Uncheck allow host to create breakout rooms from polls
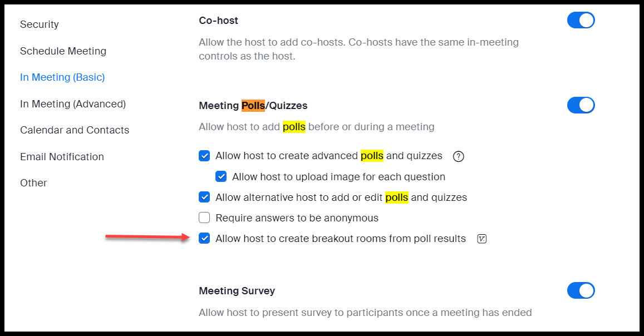Image resolution: width=644 pixels, height=336 pixels. click(x=204, y=238)
